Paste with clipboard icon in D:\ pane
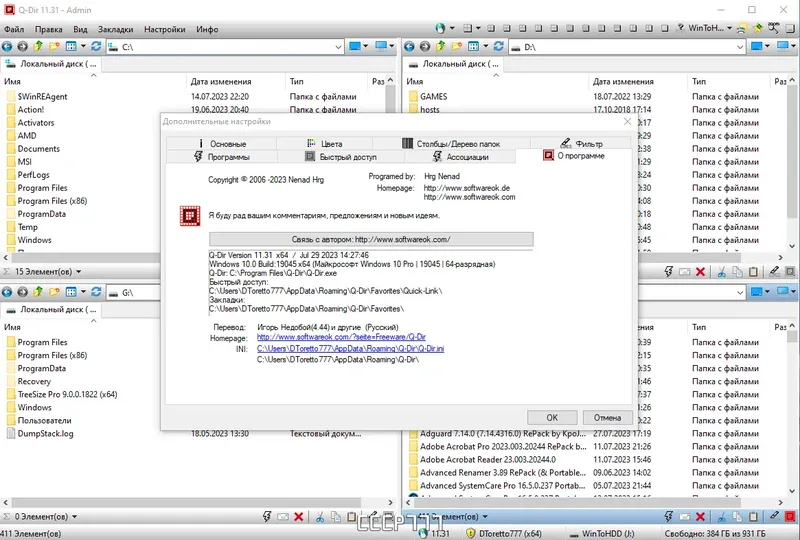 coord(753,272)
